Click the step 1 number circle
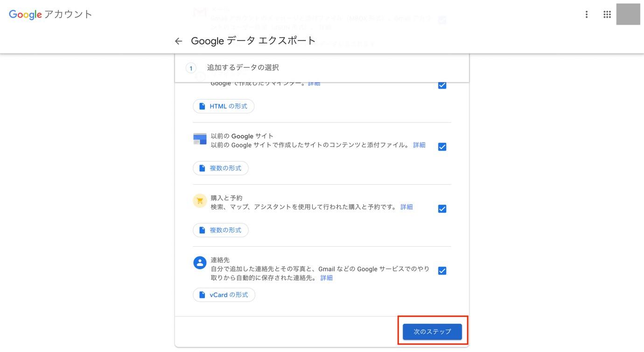 tap(190, 68)
